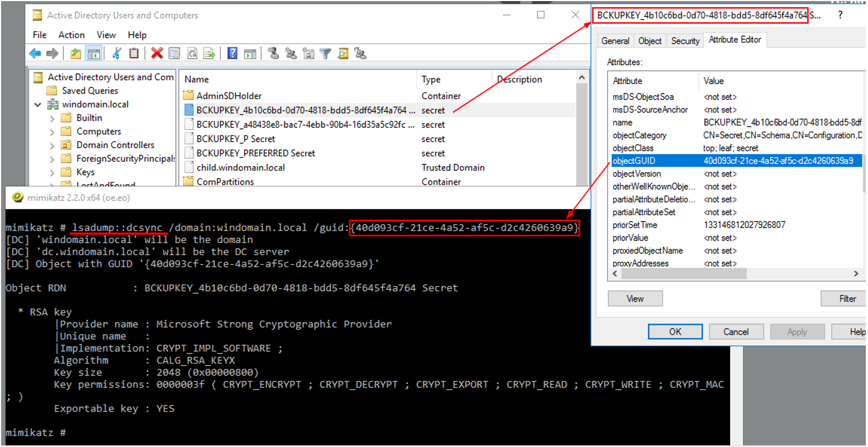Click the Export List toolbar icon

coord(209,54)
